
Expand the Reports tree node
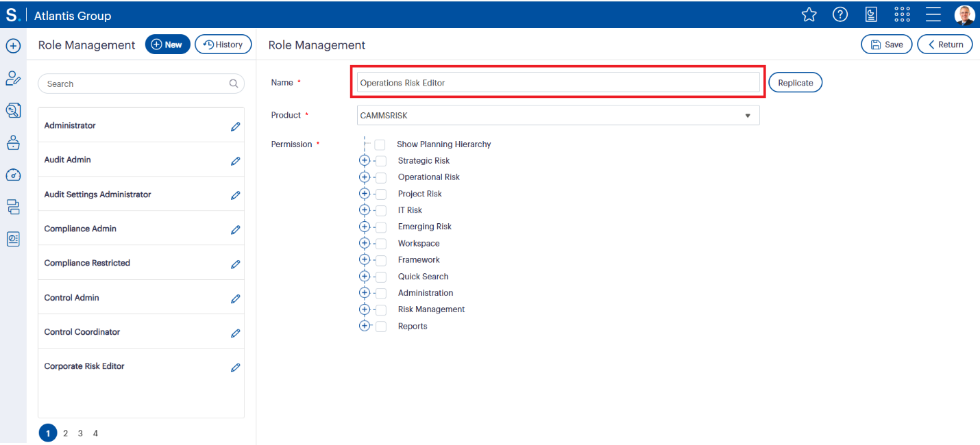(365, 326)
